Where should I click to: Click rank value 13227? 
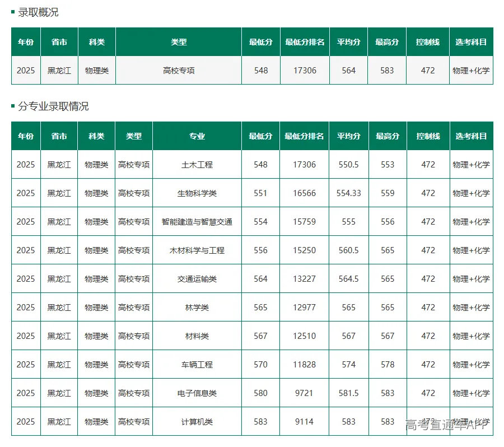[304, 279]
